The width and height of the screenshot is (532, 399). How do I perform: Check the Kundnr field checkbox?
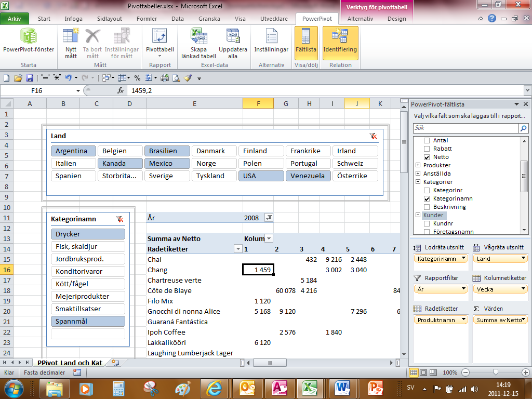pos(427,223)
